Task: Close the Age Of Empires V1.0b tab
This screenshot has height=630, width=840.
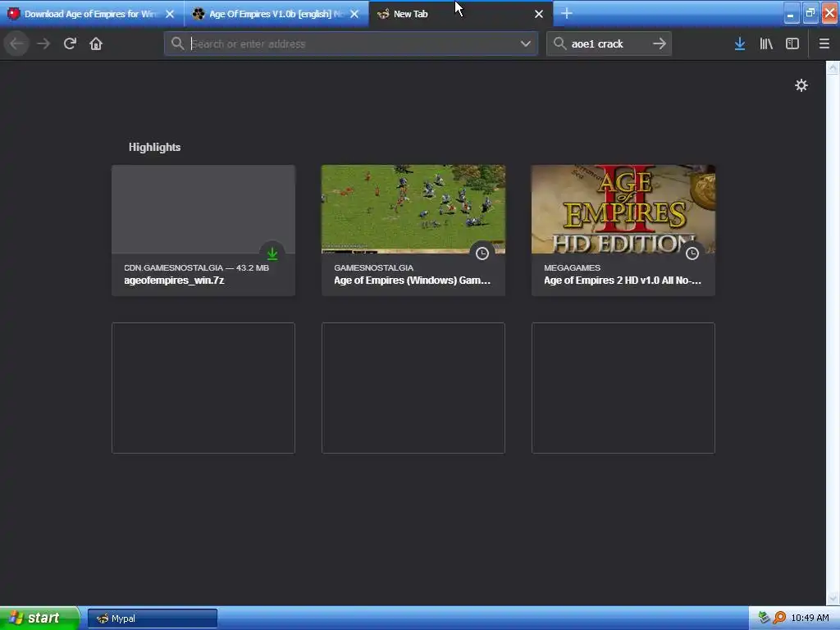Action: 354,14
